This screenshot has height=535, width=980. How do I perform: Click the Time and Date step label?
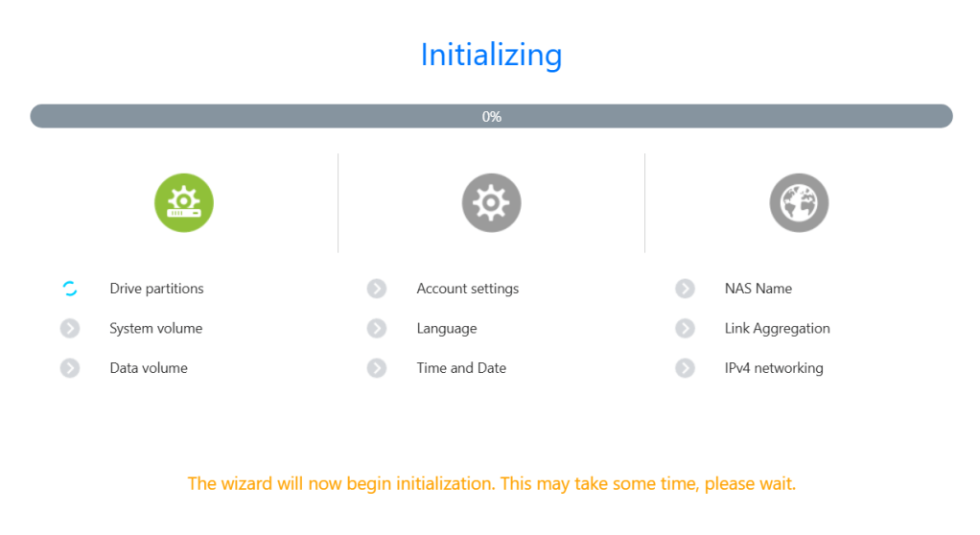click(x=461, y=368)
